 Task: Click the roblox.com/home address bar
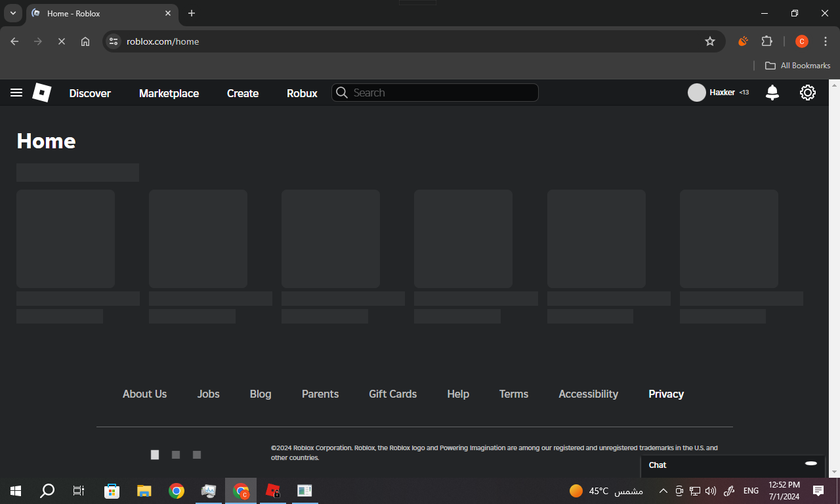[x=413, y=41]
